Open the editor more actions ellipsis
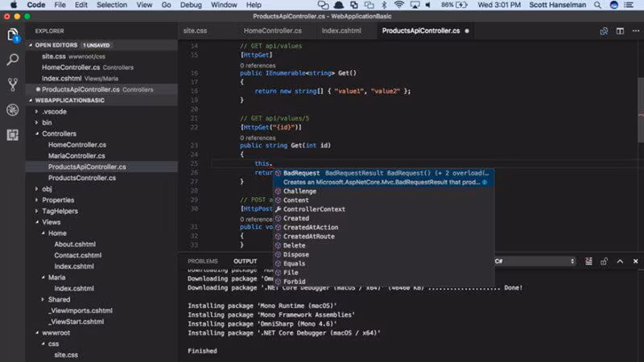 tap(635, 31)
